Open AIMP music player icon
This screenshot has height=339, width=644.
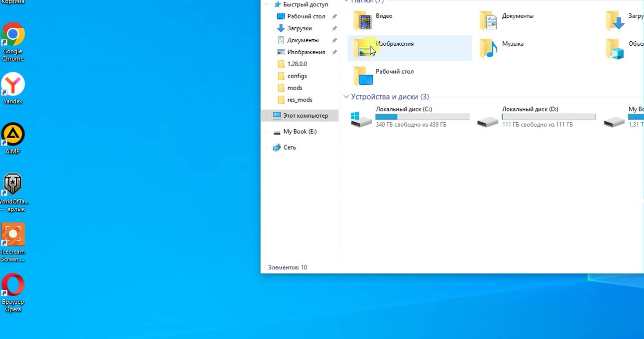coord(13,135)
